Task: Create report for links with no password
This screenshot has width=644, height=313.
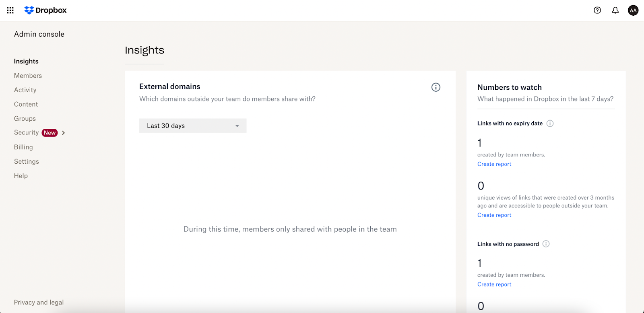Action: pyautogui.click(x=494, y=284)
